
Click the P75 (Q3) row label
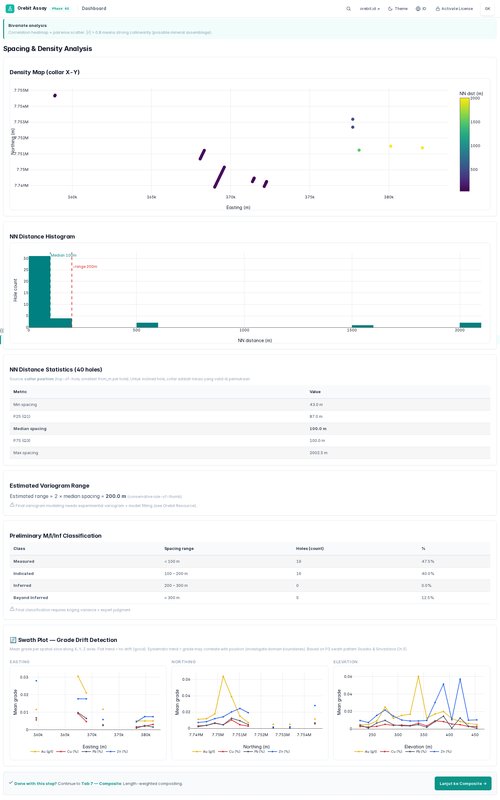coord(21,440)
